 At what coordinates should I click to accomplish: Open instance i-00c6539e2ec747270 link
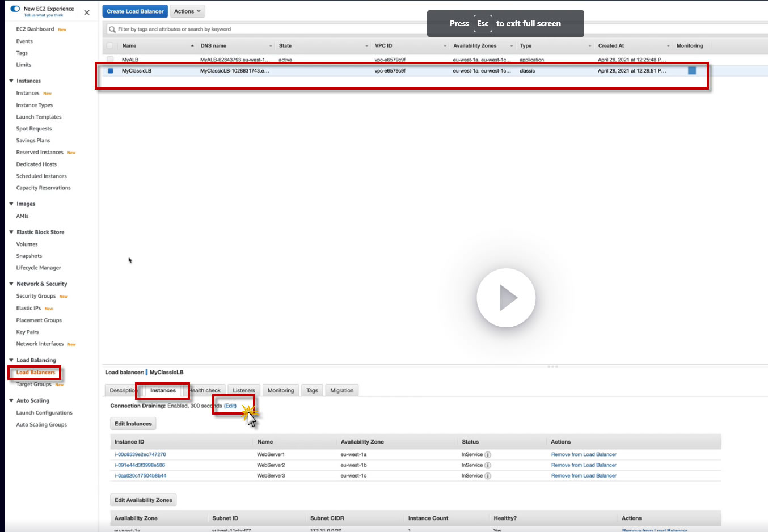point(140,454)
